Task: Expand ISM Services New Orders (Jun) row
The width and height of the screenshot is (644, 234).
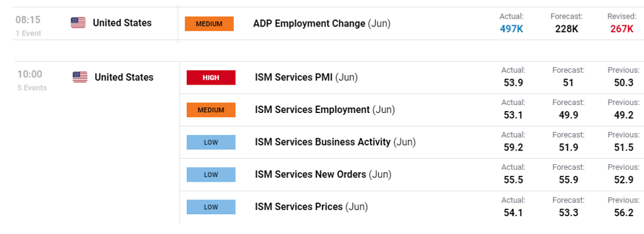Action: [323, 174]
